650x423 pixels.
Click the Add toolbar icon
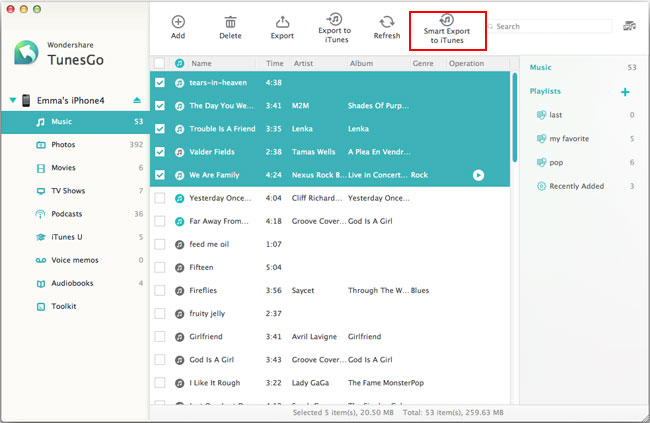coord(178,22)
